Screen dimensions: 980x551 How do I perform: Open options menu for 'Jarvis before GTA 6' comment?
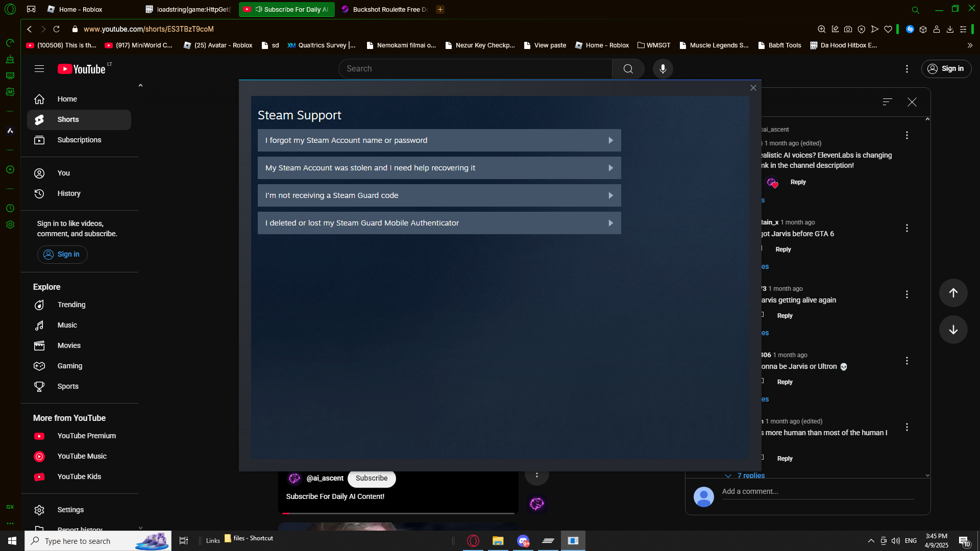[907, 228]
